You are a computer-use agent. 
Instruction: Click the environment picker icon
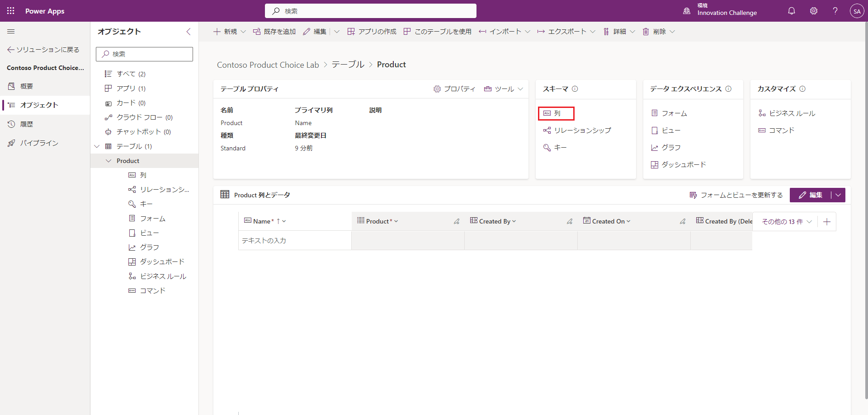click(687, 11)
